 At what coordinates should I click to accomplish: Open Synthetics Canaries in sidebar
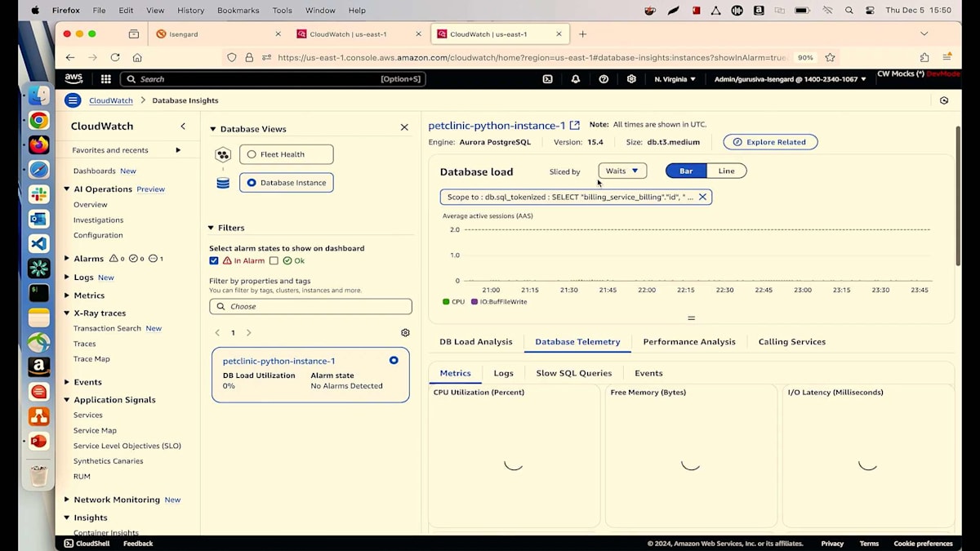(x=108, y=461)
